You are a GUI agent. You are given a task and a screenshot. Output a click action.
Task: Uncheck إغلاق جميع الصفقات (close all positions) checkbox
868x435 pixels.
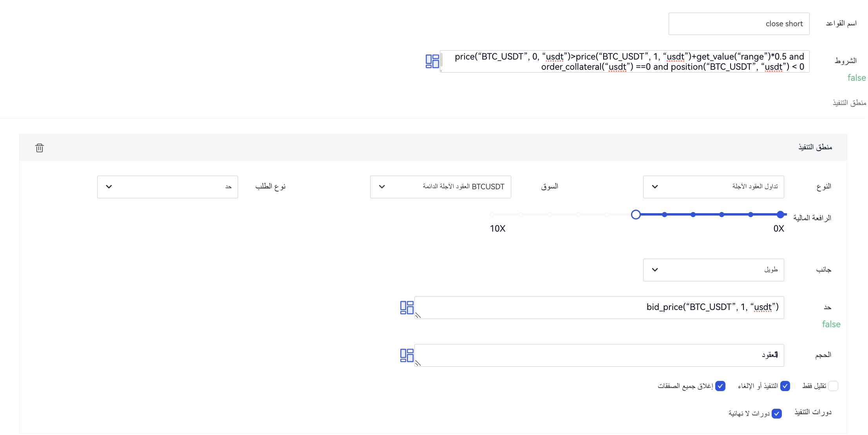pyautogui.click(x=720, y=386)
